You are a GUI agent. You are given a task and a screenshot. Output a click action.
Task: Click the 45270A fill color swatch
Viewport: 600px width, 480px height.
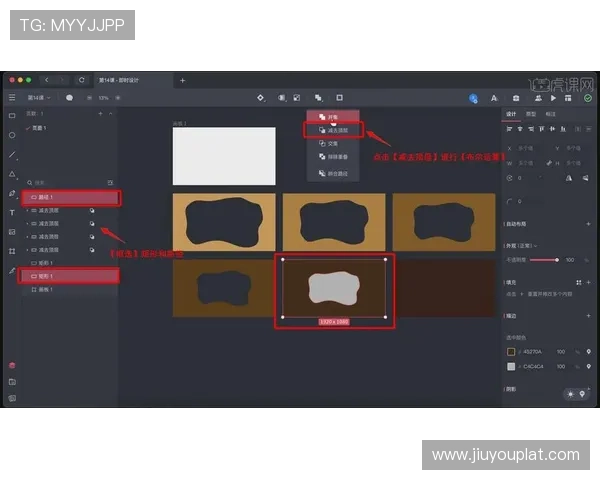[x=511, y=352]
